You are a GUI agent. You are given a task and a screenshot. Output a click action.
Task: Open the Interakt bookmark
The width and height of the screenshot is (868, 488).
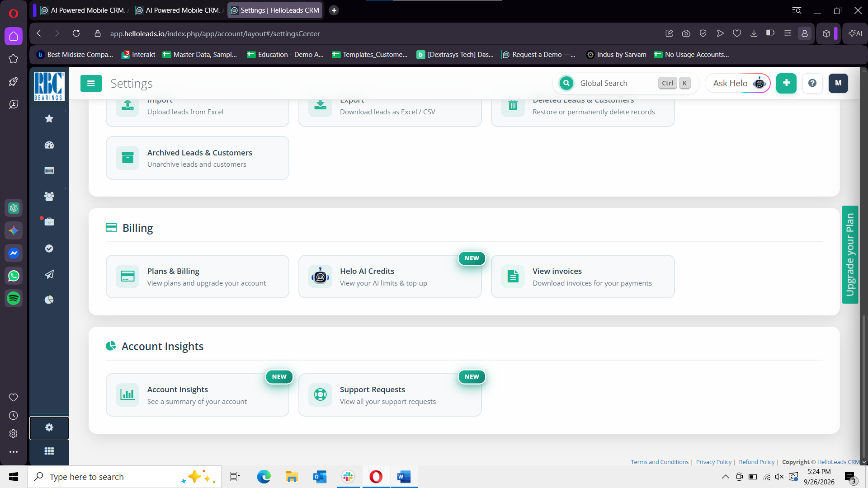click(138, 55)
